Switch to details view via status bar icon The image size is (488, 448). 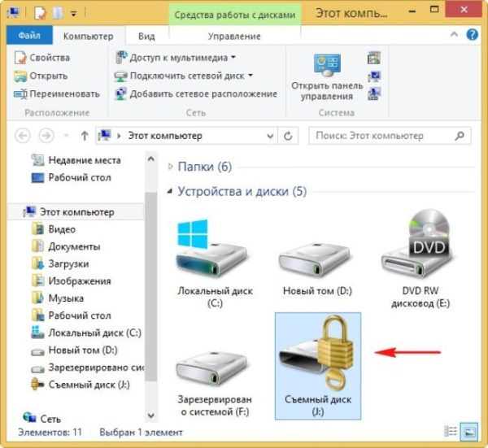pyautogui.click(x=450, y=431)
